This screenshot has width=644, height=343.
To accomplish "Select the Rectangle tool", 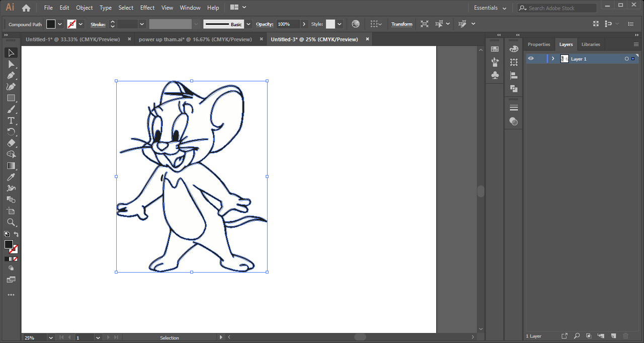I will [x=11, y=98].
